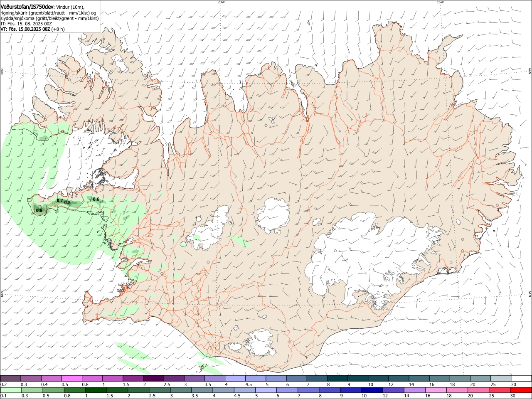532x399 pixels.
Task: Pick the dusky purple 0.2 snow legend swatch
Action: click(10, 378)
